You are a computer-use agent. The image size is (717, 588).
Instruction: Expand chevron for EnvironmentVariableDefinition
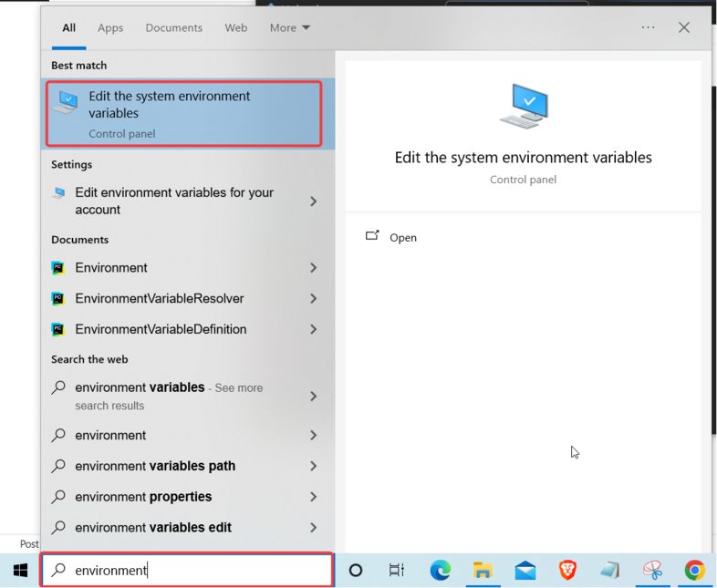click(313, 329)
